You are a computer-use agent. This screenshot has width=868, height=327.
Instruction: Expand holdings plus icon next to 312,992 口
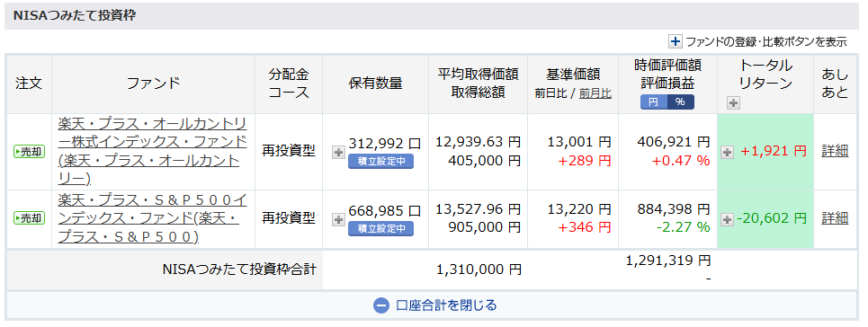337,152
